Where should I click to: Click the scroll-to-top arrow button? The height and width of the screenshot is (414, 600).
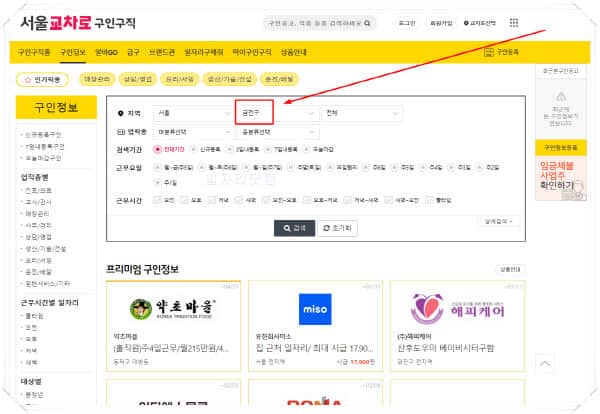pyautogui.click(x=545, y=363)
